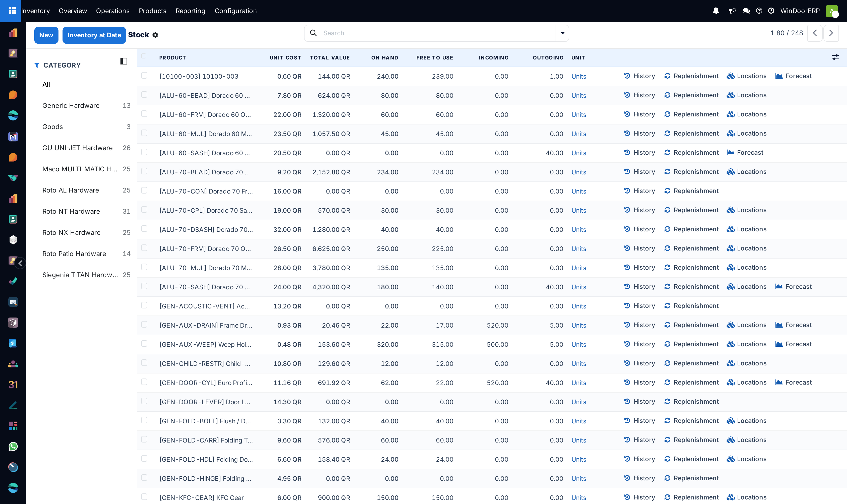Check the [ALU-60-SASH] row checkbox
This screenshot has width=847, height=504.
[x=144, y=152]
